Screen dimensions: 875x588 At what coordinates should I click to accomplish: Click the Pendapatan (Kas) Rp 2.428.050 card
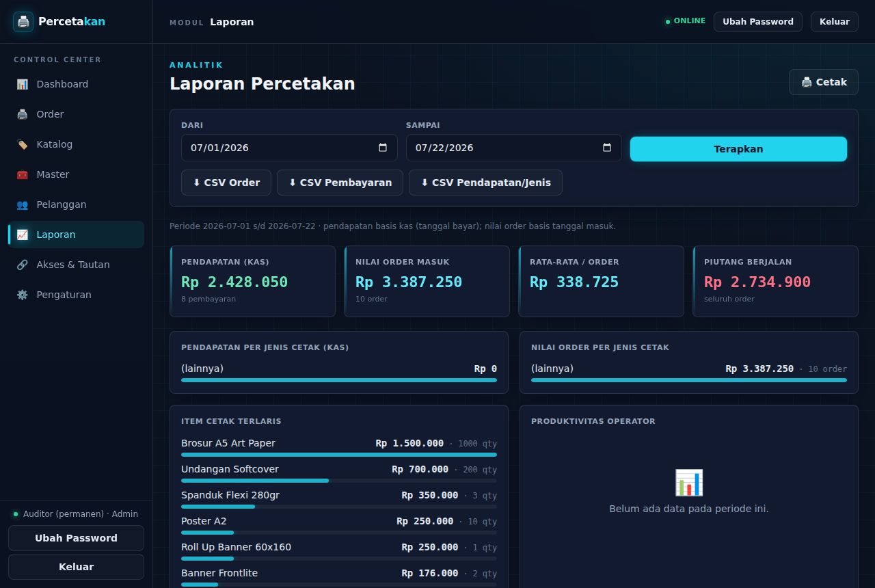point(253,282)
